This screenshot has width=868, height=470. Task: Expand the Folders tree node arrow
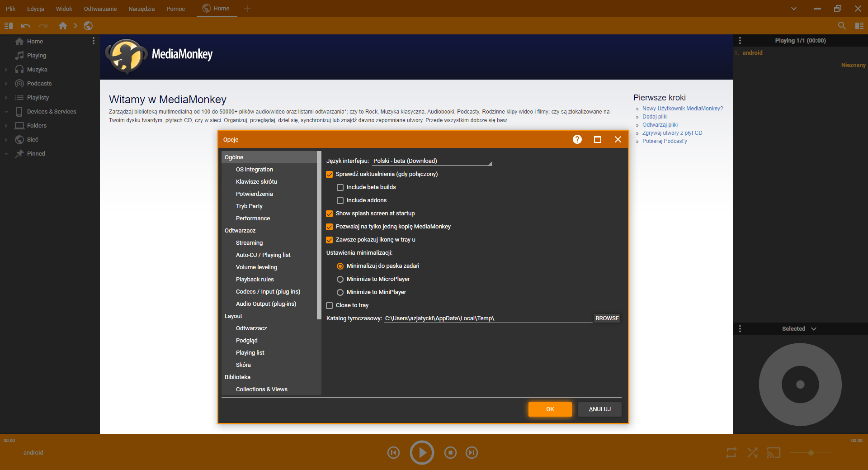pyautogui.click(x=6, y=126)
